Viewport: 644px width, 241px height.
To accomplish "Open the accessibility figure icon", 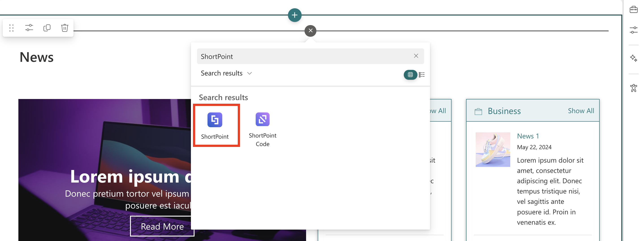I will 633,88.
